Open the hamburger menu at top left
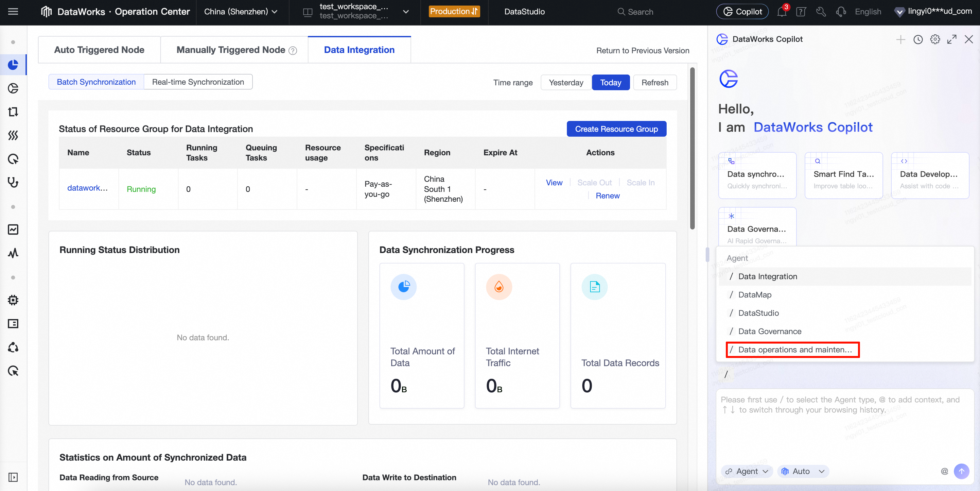 (13, 11)
